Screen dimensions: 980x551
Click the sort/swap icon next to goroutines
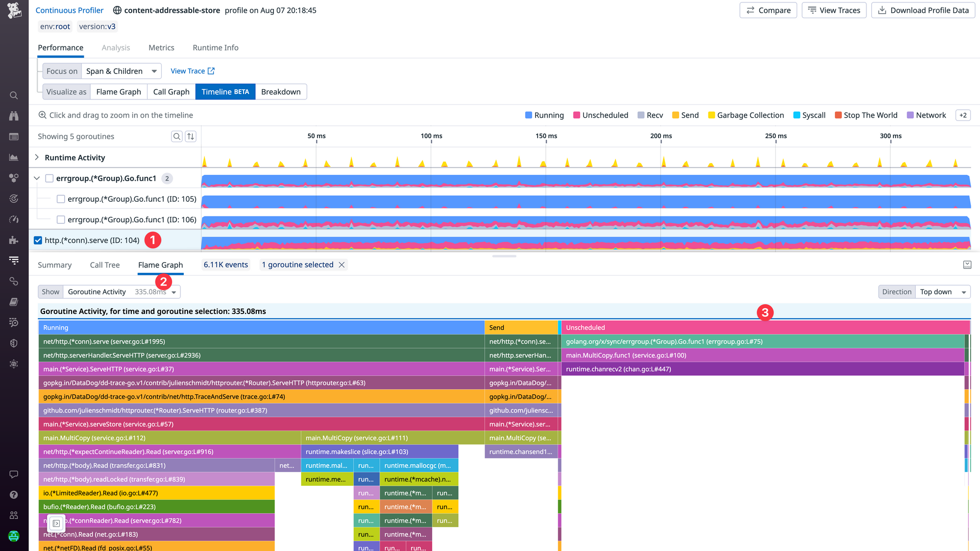click(x=191, y=136)
